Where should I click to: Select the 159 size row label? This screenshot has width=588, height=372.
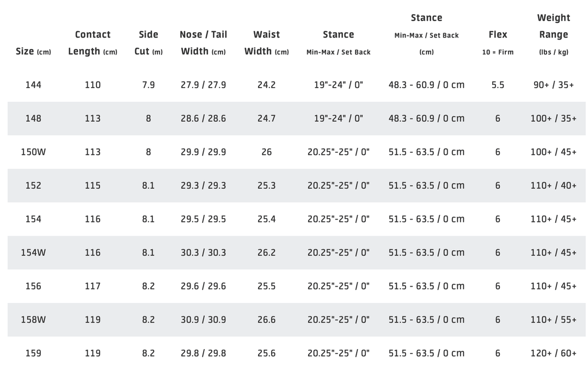[x=33, y=353]
